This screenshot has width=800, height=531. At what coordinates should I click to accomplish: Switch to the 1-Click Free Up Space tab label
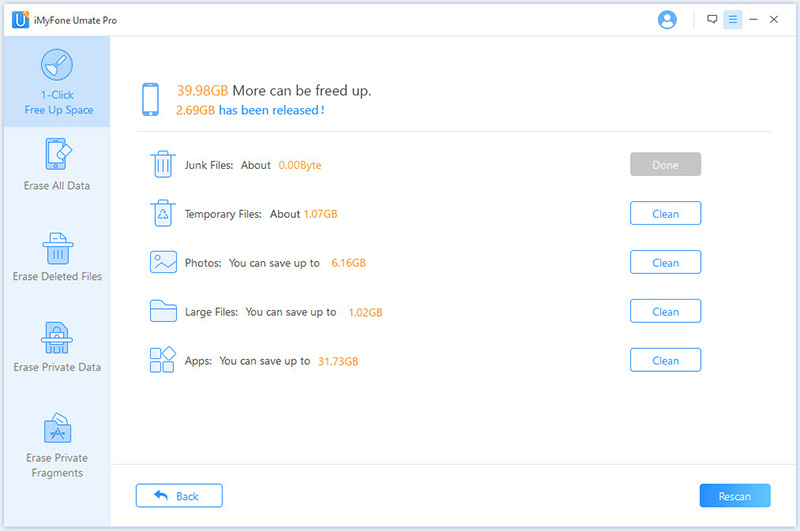pyautogui.click(x=59, y=103)
